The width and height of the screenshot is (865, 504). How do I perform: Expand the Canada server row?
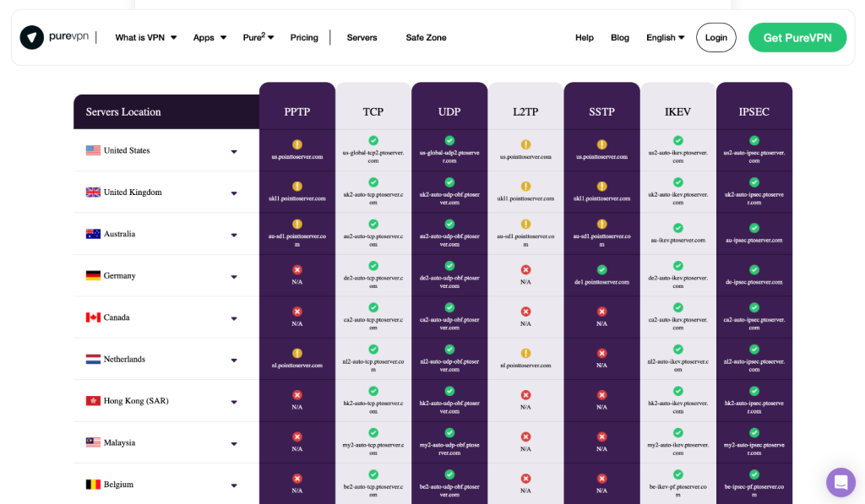click(x=234, y=319)
